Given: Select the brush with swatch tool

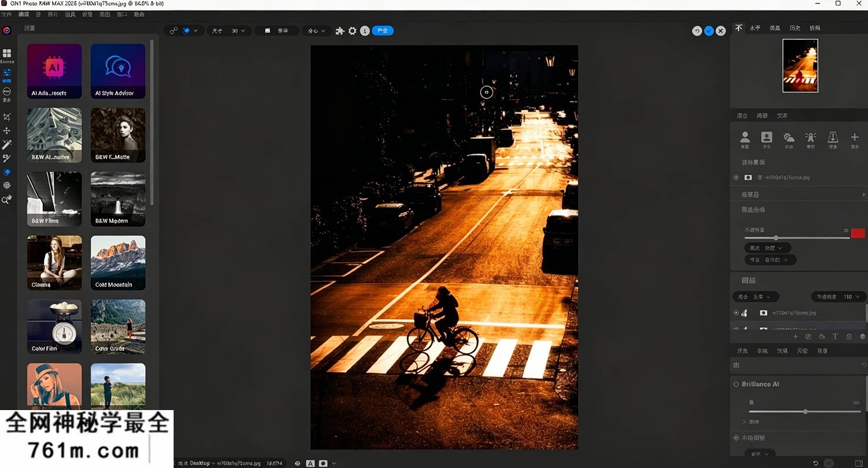Looking at the screenshot, I should 7,158.
